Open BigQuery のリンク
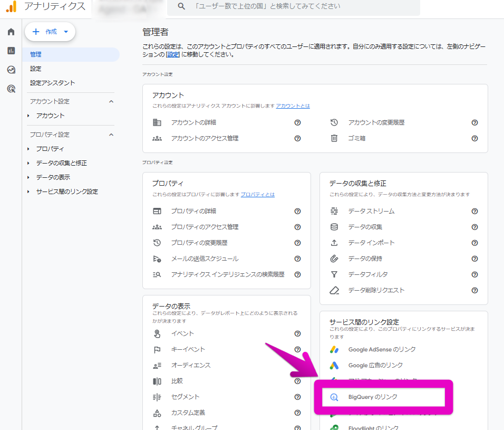 (x=373, y=397)
